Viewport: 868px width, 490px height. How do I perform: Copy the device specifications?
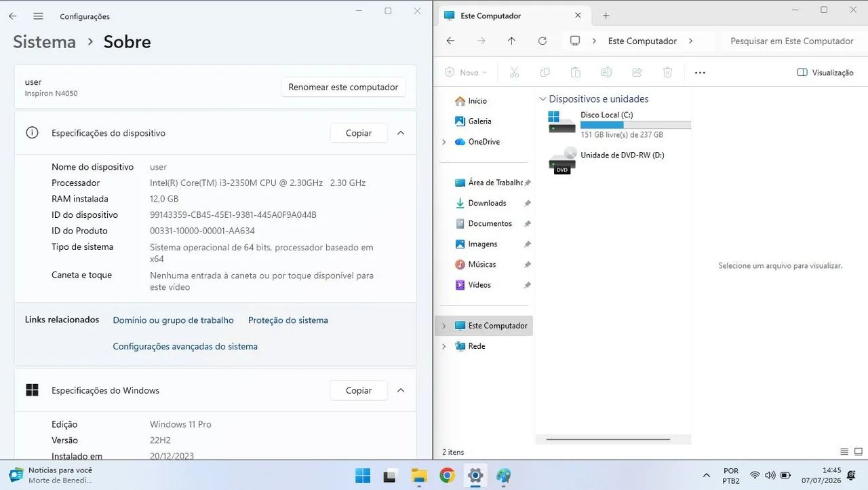(x=359, y=133)
